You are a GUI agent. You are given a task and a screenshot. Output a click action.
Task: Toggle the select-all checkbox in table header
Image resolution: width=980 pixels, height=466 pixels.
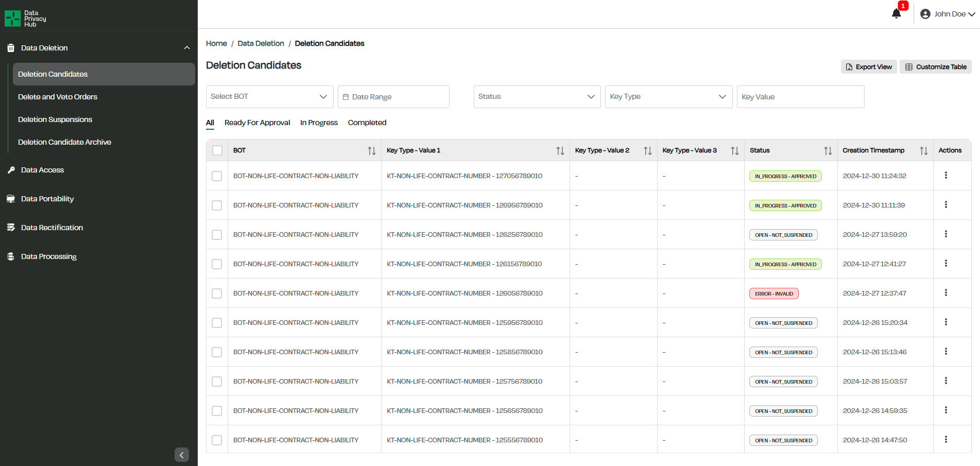(217, 150)
